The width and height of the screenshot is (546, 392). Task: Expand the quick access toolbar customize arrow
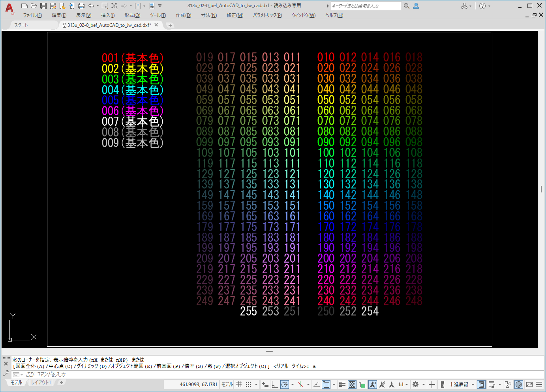[160, 6]
